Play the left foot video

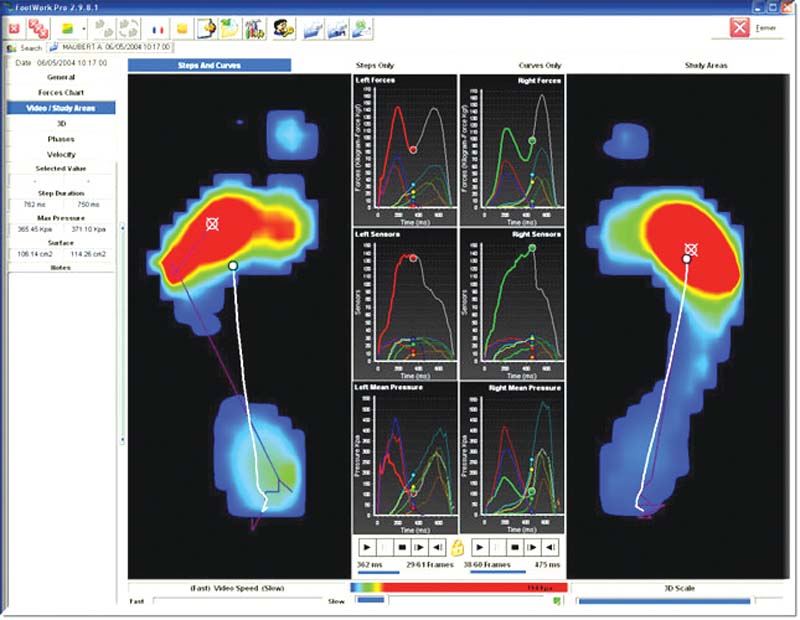[367, 547]
